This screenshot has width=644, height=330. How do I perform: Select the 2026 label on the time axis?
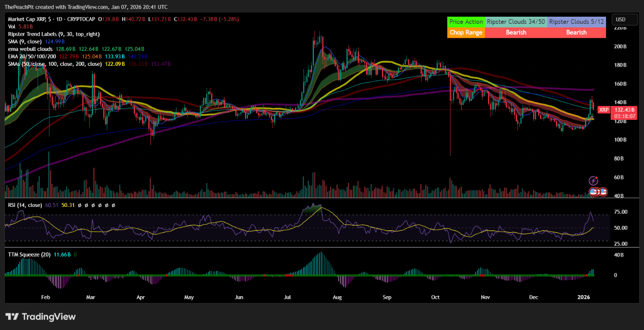pyautogui.click(x=584, y=297)
